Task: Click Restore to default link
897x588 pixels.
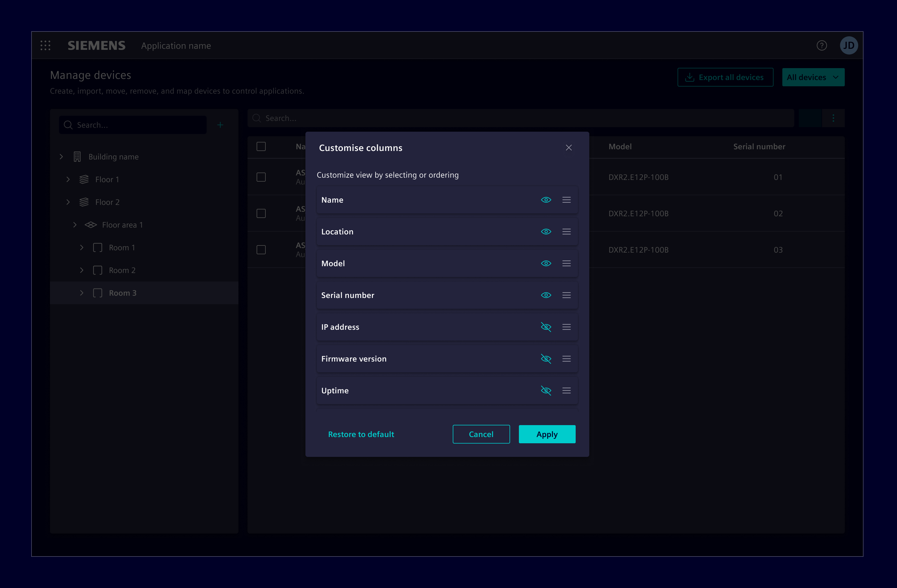Action: [x=361, y=434]
